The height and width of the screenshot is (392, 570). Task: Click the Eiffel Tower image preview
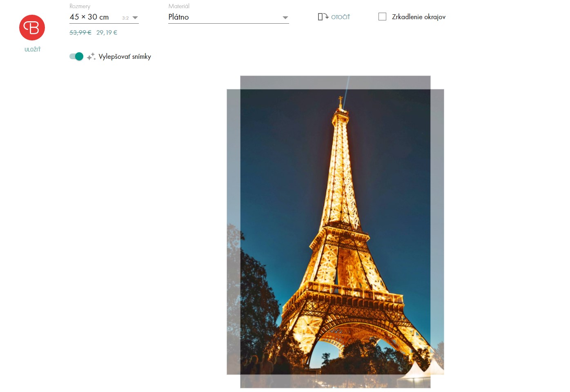click(x=335, y=232)
